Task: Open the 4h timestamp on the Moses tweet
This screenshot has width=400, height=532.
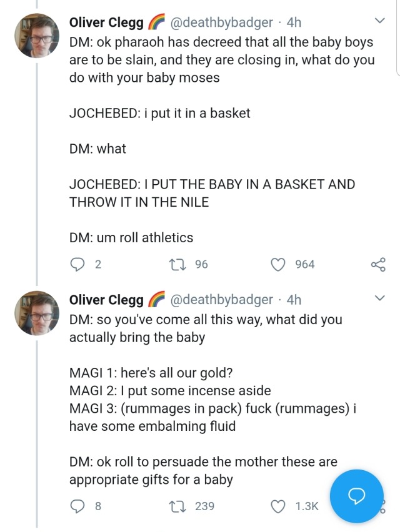Action: click(x=293, y=22)
